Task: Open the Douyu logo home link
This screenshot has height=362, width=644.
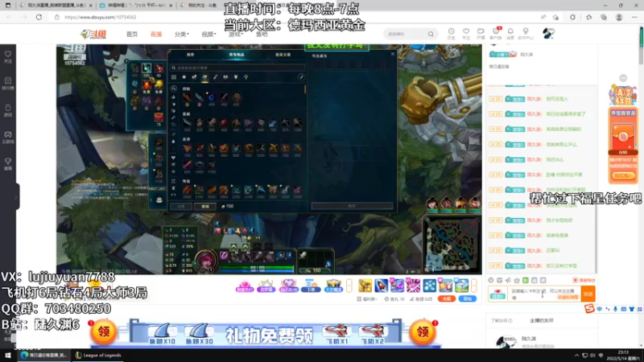Action: (x=93, y=34)
